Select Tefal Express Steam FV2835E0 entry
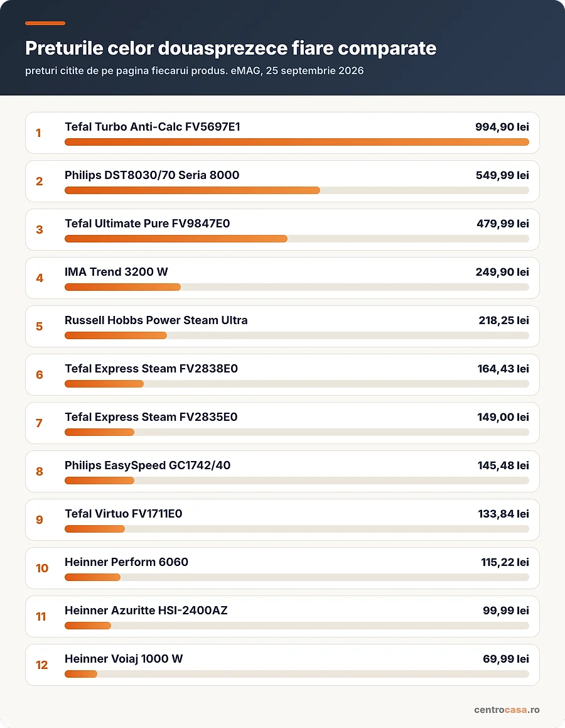 (x=282, y=423)
